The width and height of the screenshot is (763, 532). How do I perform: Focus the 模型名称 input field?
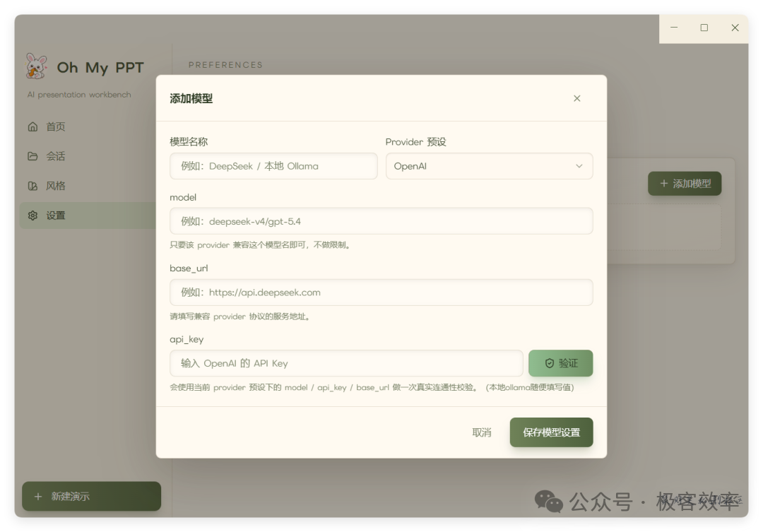pyautogui.click(x=273, y=166)
